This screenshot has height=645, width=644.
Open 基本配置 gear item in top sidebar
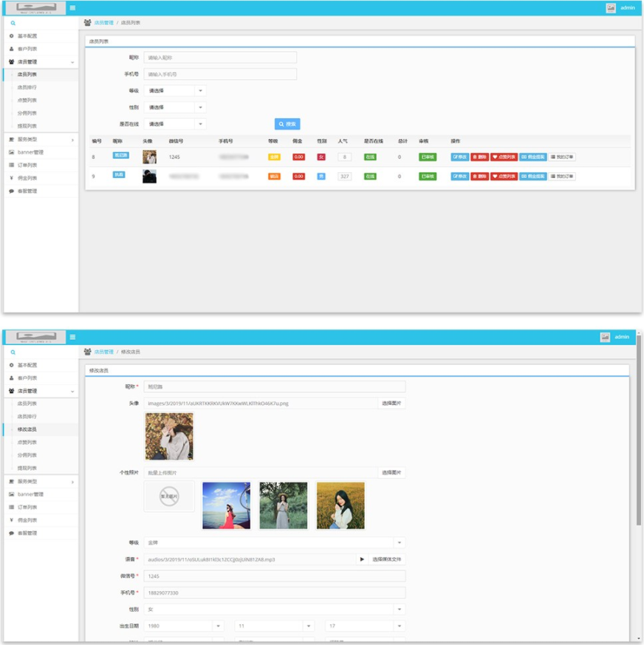pyautogui.click(x=27, y=36)
